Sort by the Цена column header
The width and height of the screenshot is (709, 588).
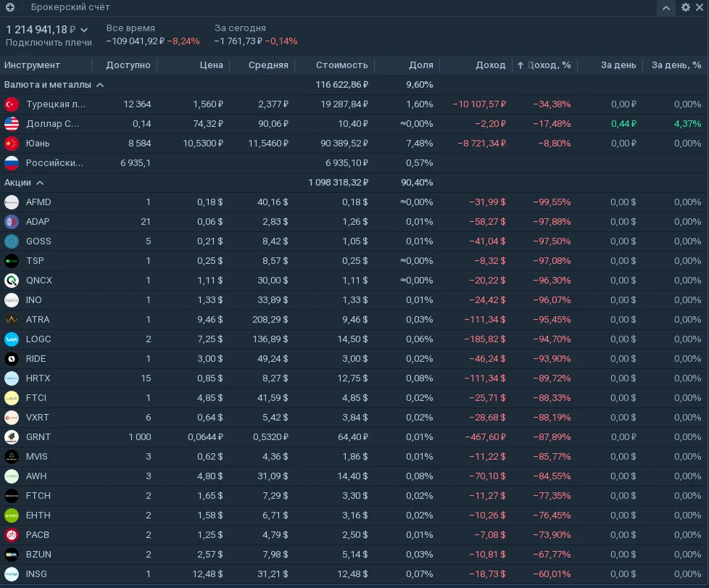(x=211, y=65)
